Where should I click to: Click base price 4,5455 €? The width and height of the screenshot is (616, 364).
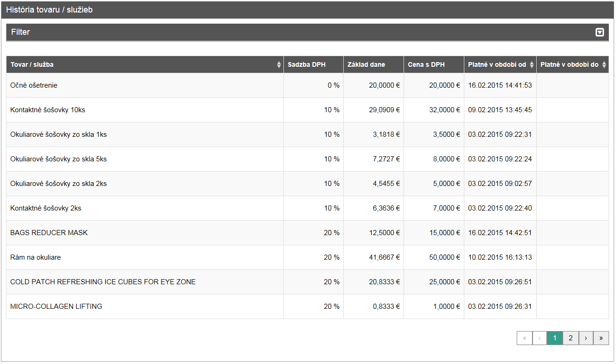pyautogui.click(x=386, y=184)
